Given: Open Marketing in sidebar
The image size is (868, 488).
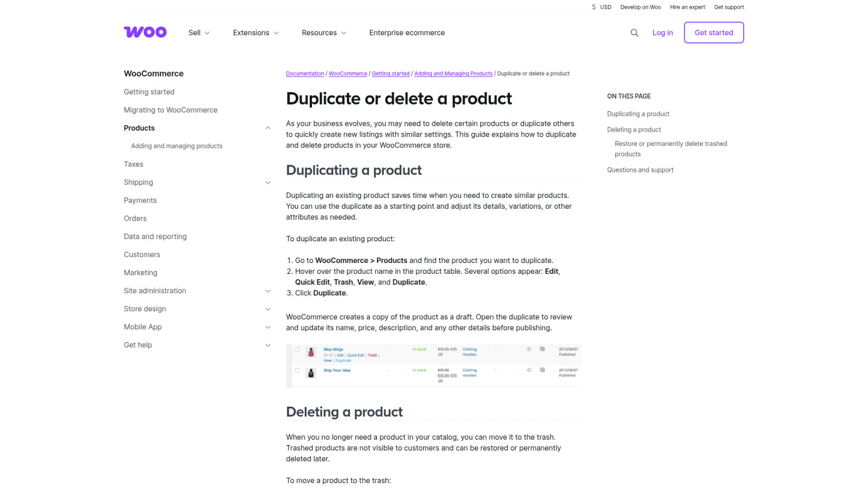Looking at the screenshot, I should [x=141, y=272].
